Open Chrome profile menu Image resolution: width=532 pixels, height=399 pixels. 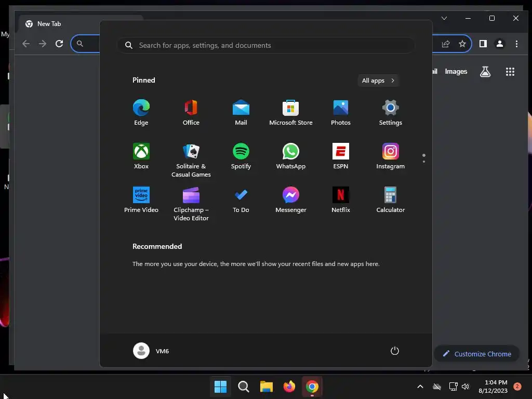pos(500,44)
